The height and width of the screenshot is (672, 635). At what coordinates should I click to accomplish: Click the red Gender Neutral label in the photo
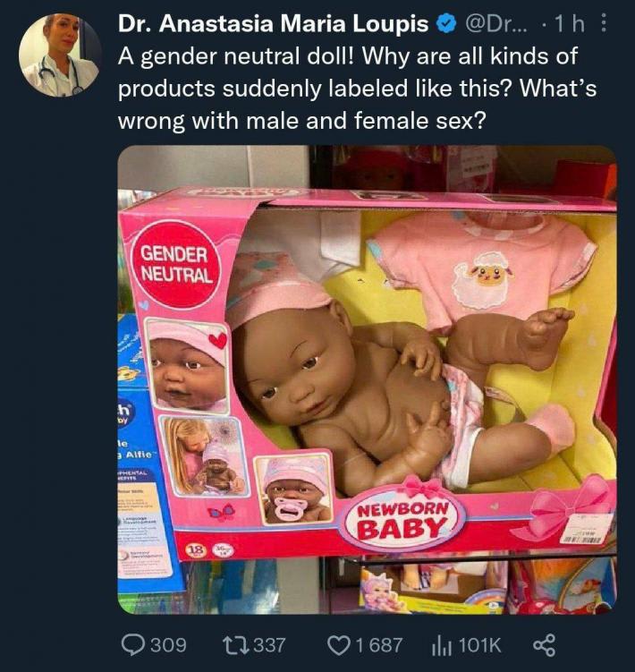point(175,262)
